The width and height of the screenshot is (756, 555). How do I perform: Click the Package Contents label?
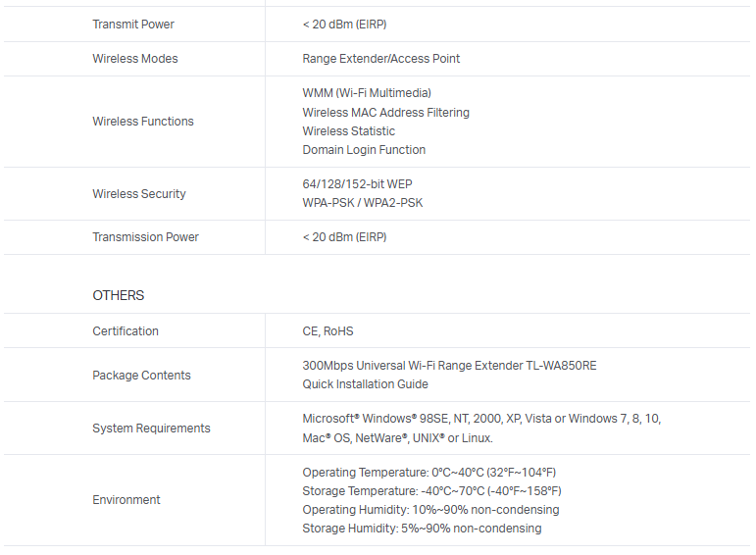141,376
